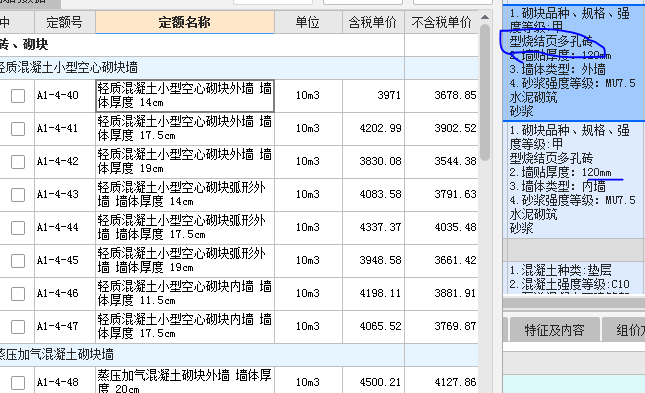Click name cell 弧形外墙 墙体厚度 19cm

[185, 260]
